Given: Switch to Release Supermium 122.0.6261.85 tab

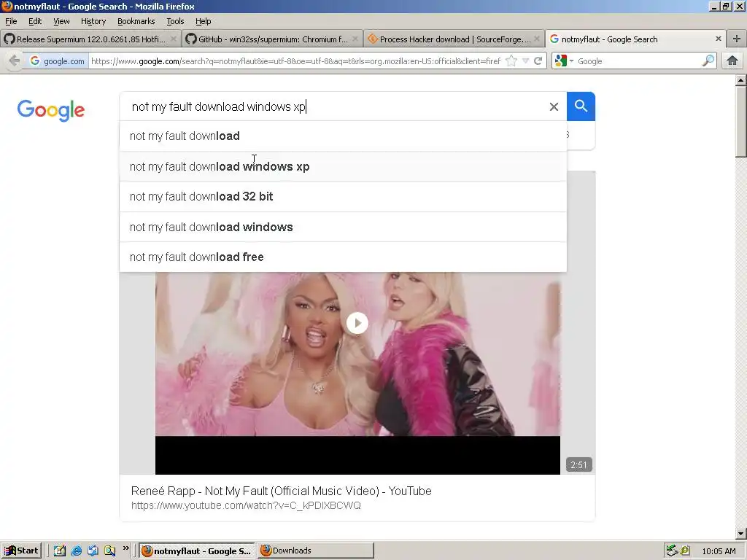Looking at the screenshot, I should [x=90, y=39].
